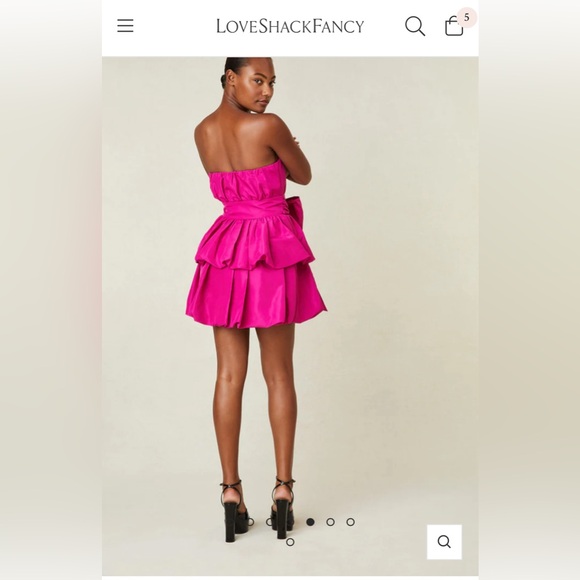The image size is (580, 580).
Task: Click the blank header space left of the logo
Action: [174, 26]
